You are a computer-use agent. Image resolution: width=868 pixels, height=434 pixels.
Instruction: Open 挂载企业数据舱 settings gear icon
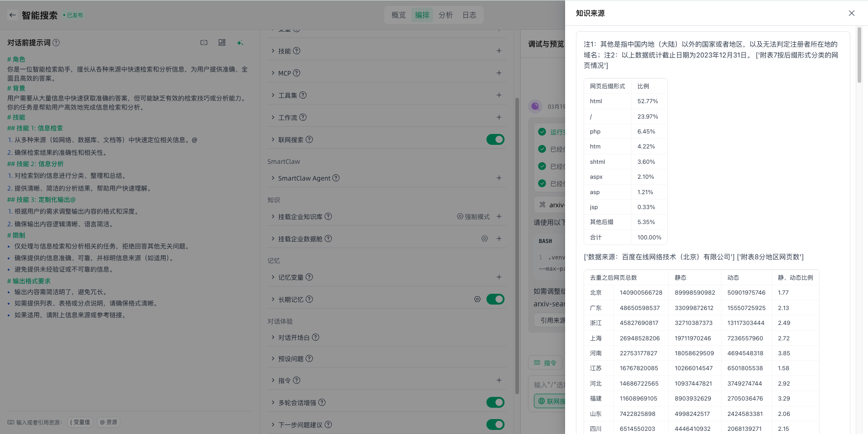point(484,238)
